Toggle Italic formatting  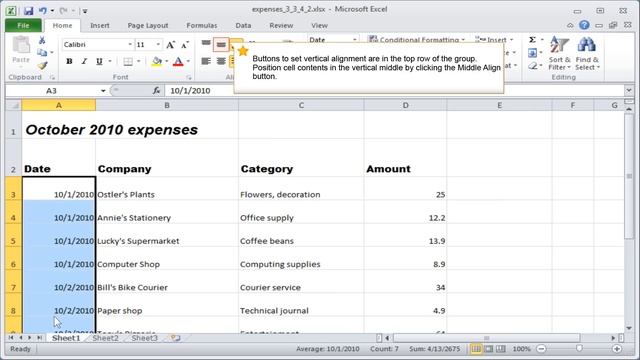[x=84, y=61]
